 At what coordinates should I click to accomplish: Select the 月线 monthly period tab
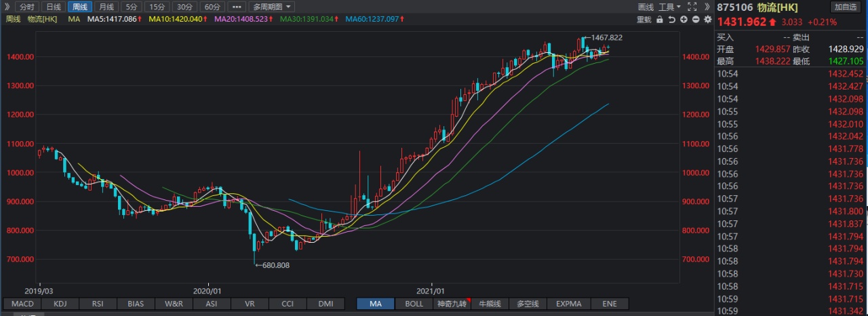(x=106, y=7)
